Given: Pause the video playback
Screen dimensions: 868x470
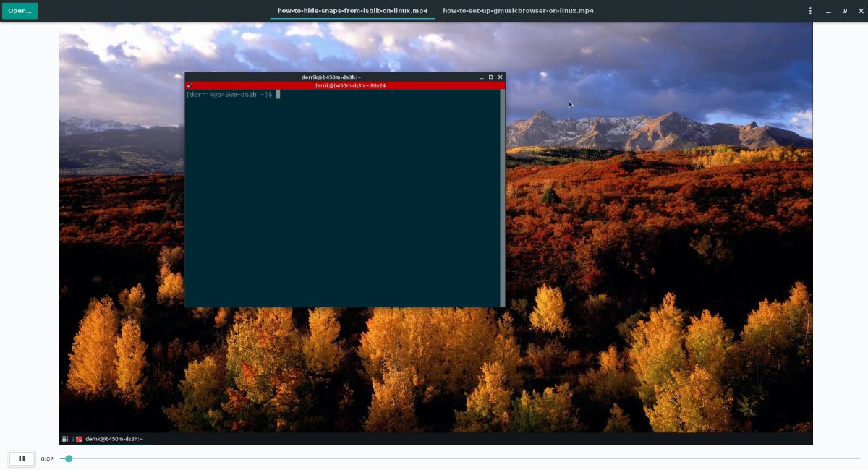Looking at the screenshot, I should pos(22,458).
